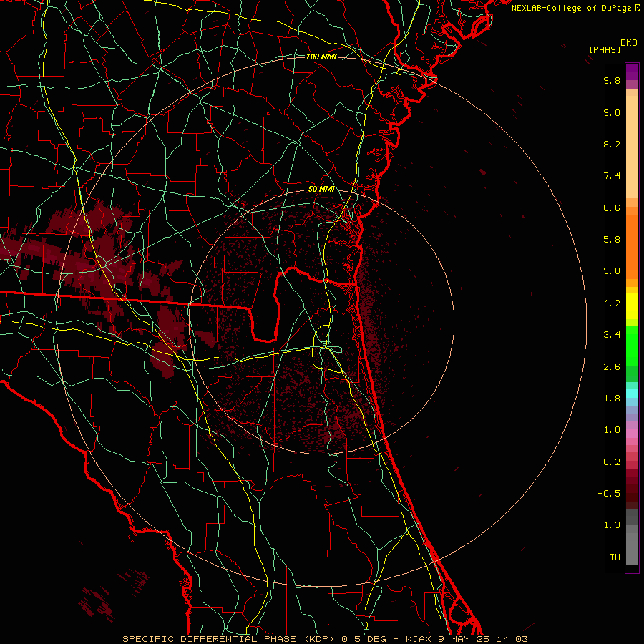Select the 9.8 value on color scale

click(x=612, y=80)
